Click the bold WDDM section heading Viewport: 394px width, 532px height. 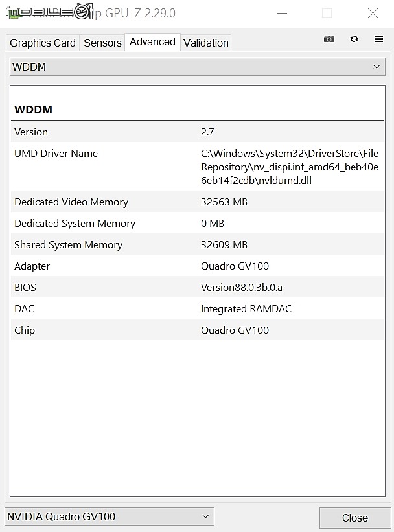[x=33, y=110]
